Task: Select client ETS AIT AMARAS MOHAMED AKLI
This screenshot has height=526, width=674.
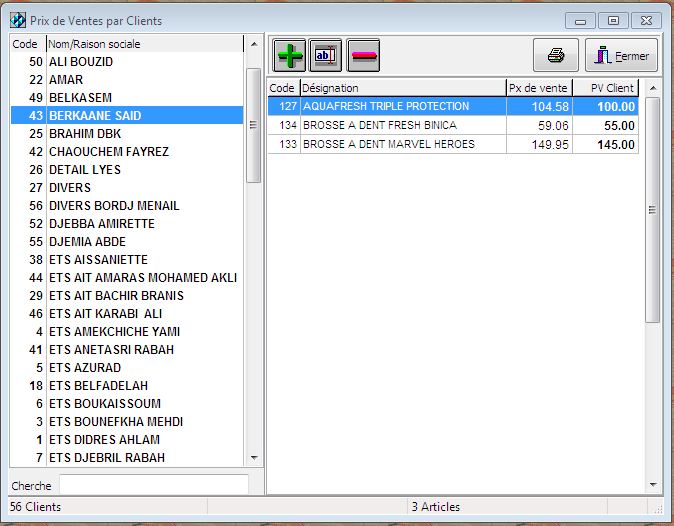Action: pyautogui.click(x=127, y=278)
